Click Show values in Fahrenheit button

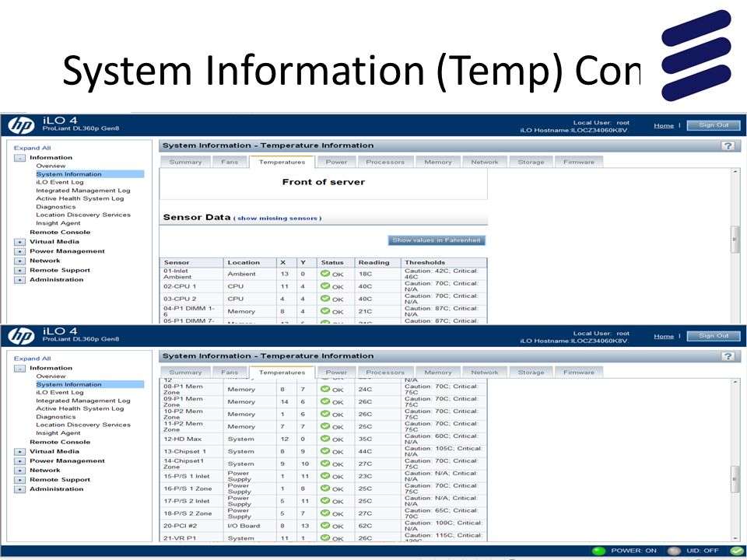point(437,240)
